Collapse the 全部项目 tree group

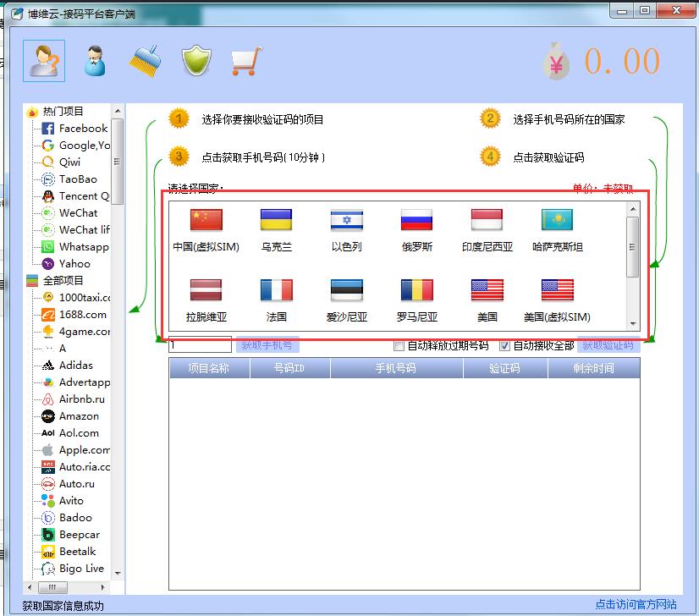(55, 280)
